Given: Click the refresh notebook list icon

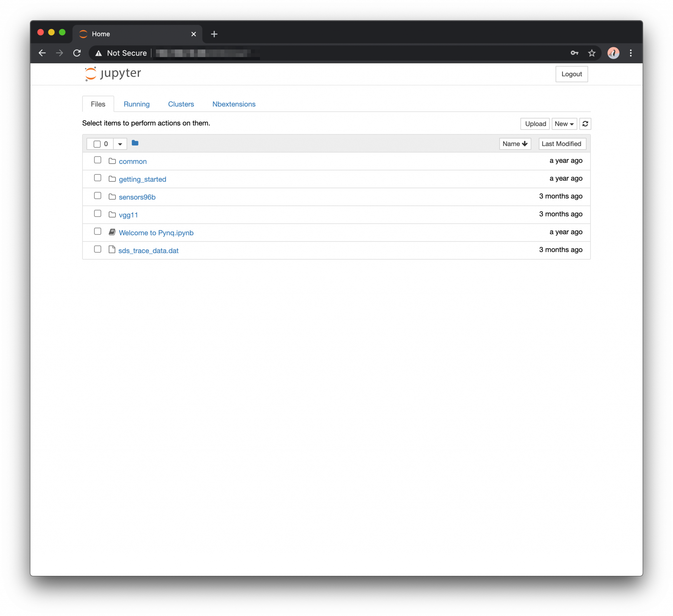Looking at the screenshot, I should 585,124.
